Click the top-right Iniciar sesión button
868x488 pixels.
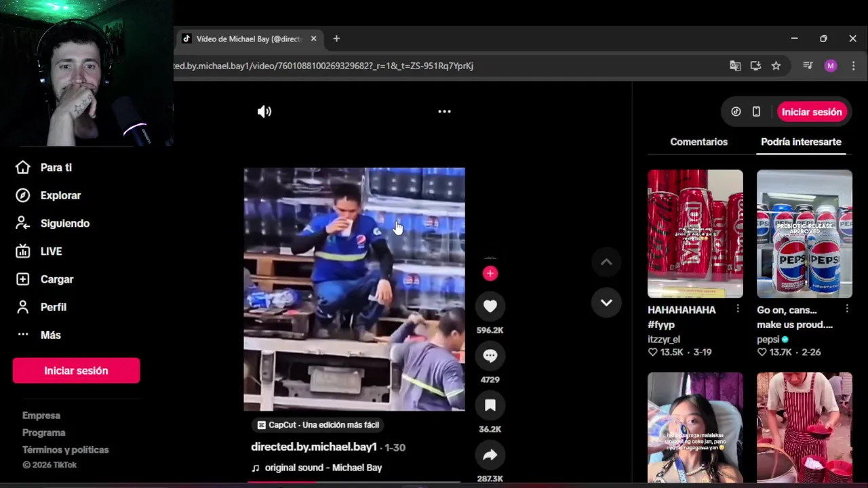click(x=812, y=112)
